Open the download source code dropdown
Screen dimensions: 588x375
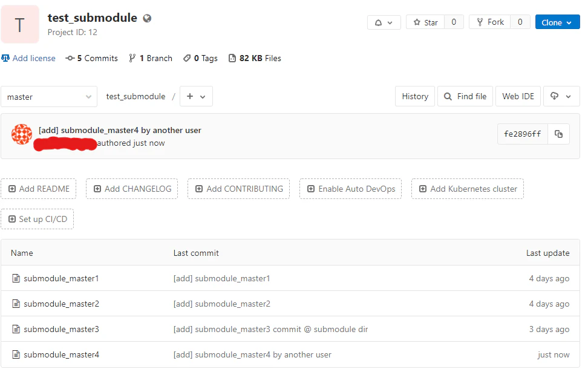coord(561,96)
